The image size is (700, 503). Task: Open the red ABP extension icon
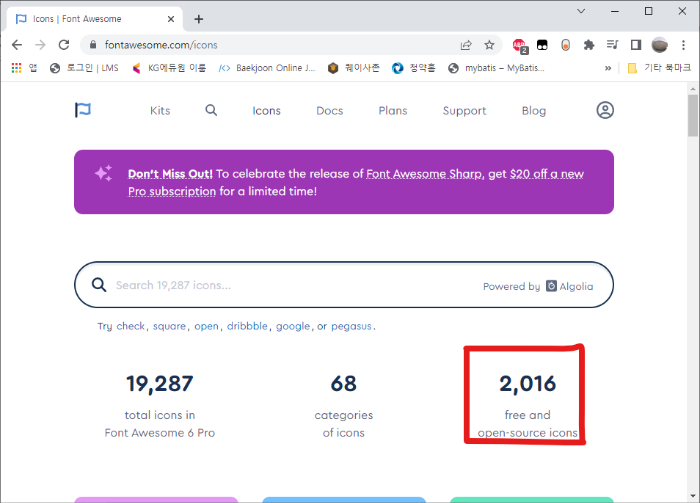coord(520,46)
